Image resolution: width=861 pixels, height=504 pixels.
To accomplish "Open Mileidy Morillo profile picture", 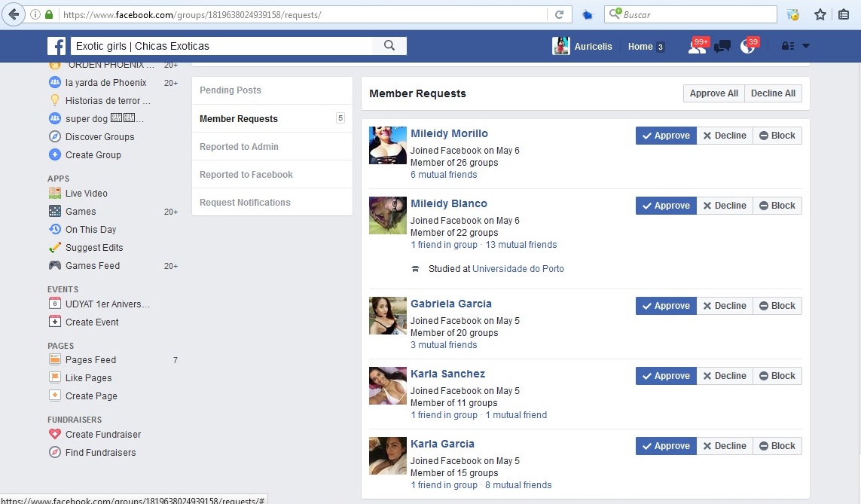I will tap(388, 145).
